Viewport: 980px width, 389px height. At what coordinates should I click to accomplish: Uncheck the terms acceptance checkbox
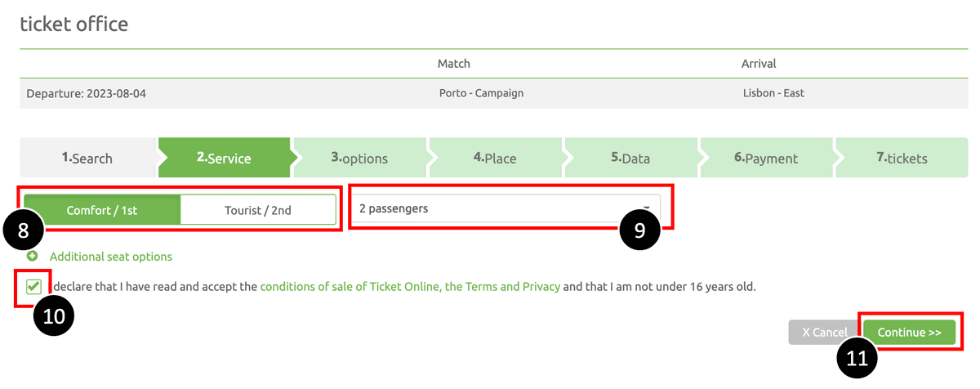coord(33,287)
